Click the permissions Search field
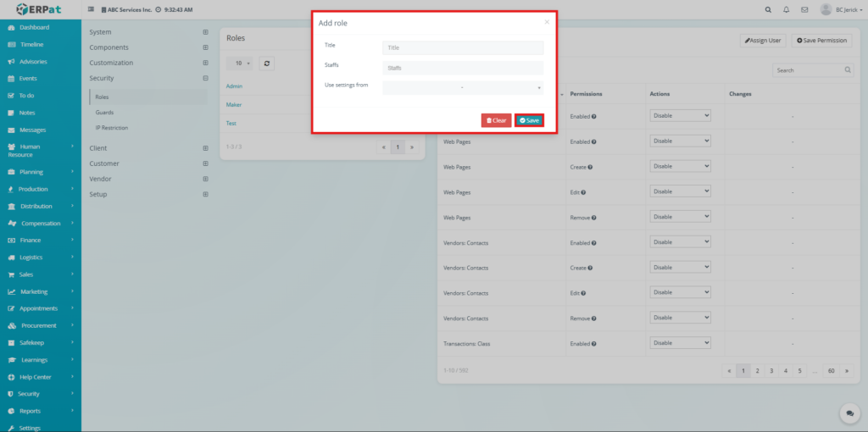Screen dimensions: 868x432 click(813, 70)
